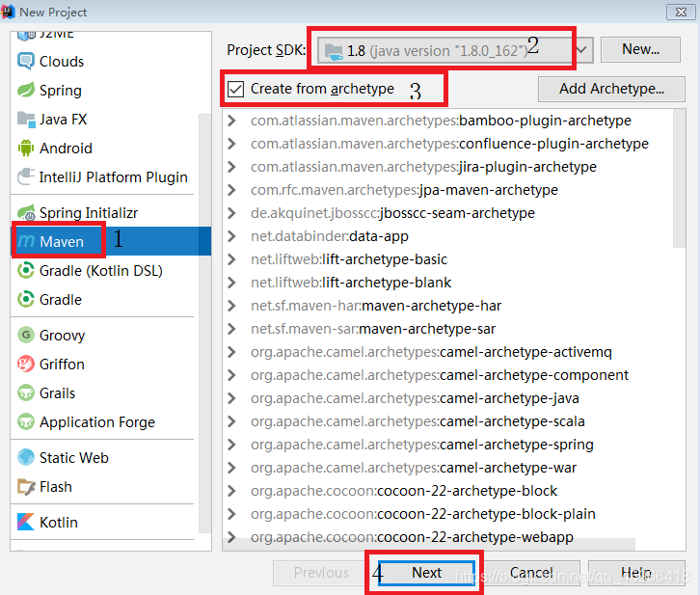Select com.rfc.maven.archetypes:jpa-maven-archetype text
The width and height of the screenshot is (700, 595).
pos(404,190)
